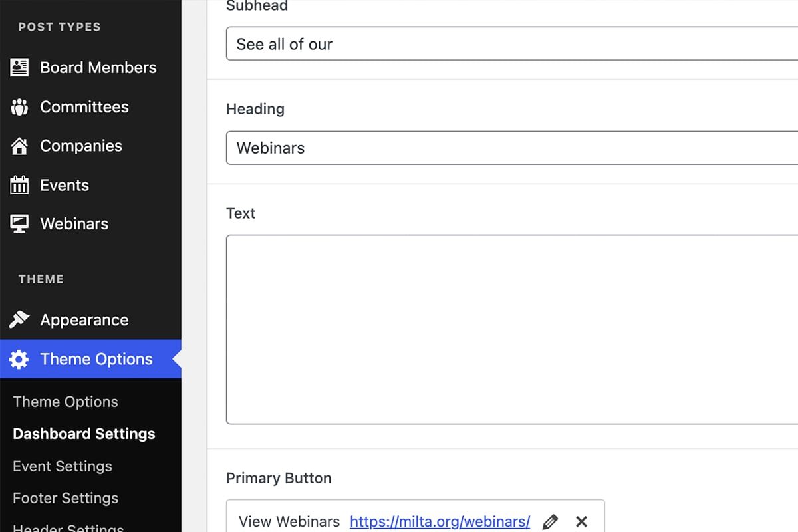Click the Committees group icon

tap(19, 107)
